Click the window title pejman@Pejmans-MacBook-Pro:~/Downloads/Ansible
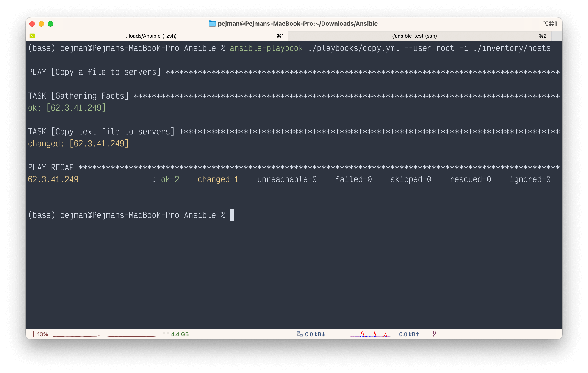Image resolution: width=588 pixels, height=373 pixels. (298, 24)
